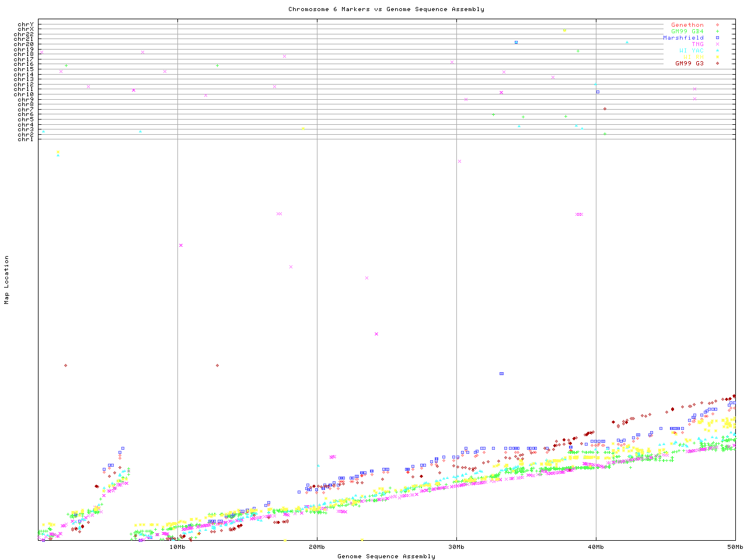Click the TNG cross marker in legend

coord(717,44)
